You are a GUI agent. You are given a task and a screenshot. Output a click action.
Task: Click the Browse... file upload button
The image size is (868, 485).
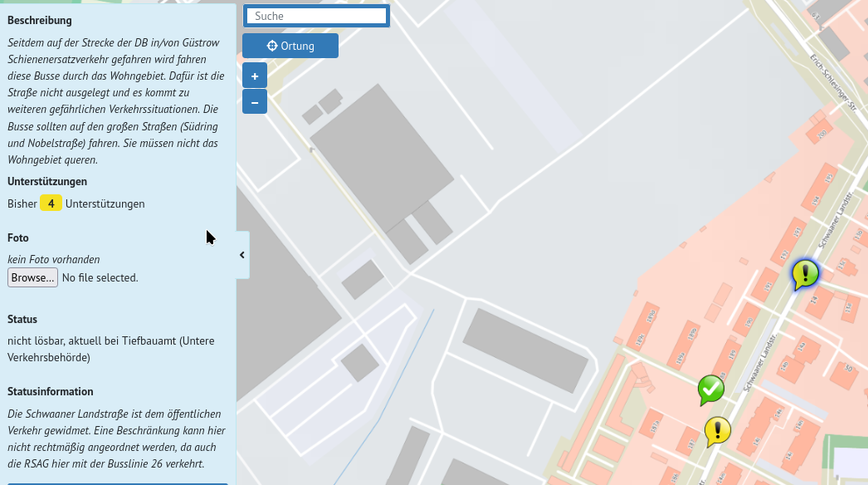[32, 277]
